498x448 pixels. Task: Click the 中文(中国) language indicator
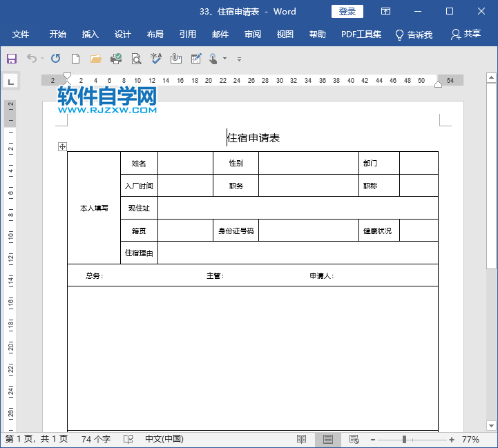point(164,439)
